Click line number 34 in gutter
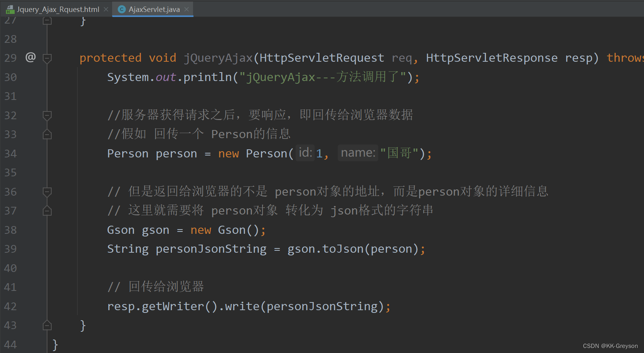The width and height of the screenshot is (644, 353). [10, 154]
